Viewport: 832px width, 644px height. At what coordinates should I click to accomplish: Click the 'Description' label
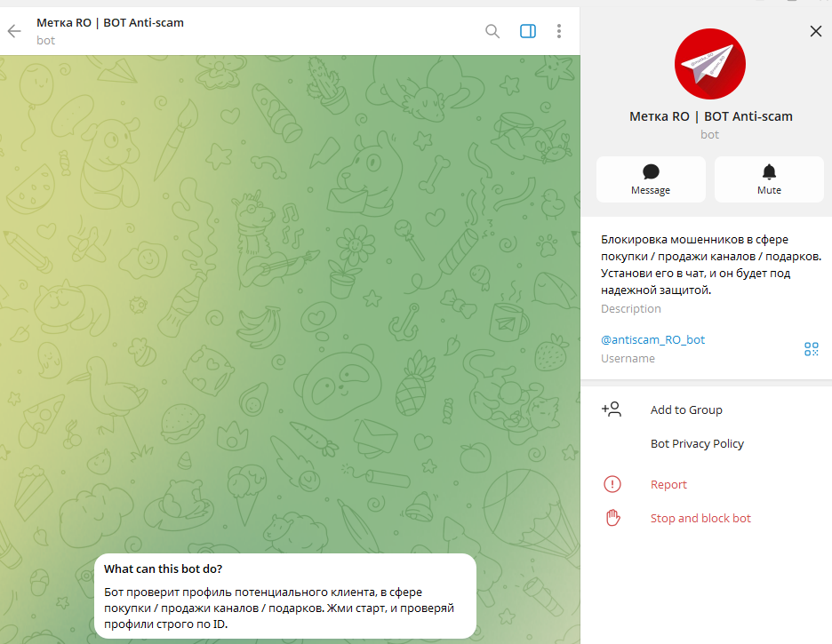[631, 309]
